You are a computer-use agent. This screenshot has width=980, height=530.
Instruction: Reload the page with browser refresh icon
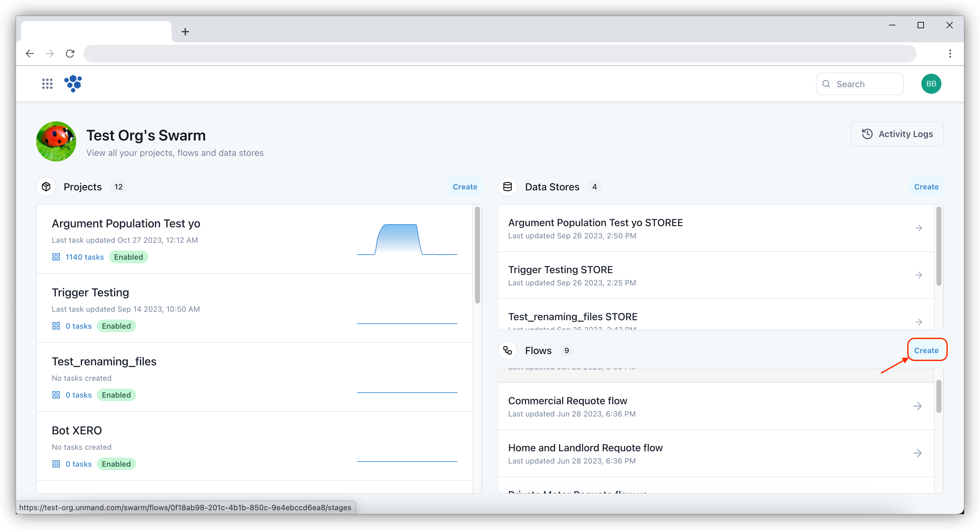point(70,54)
